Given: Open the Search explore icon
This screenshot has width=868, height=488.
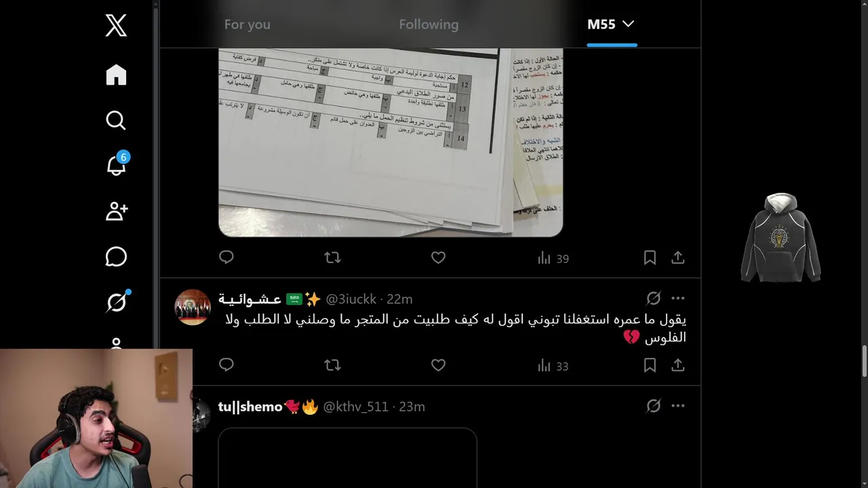Looking at the screenshot, I should pyautogui.click(x=116, y=120).
